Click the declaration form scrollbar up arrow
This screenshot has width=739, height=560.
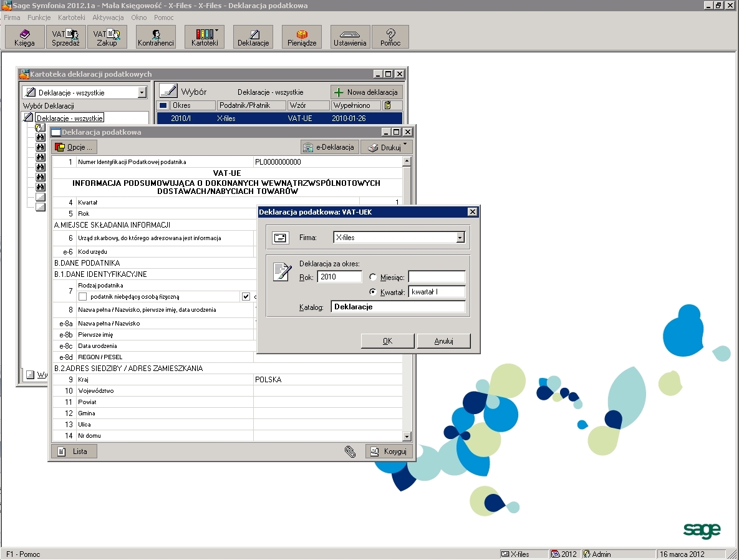click(407, 162)
